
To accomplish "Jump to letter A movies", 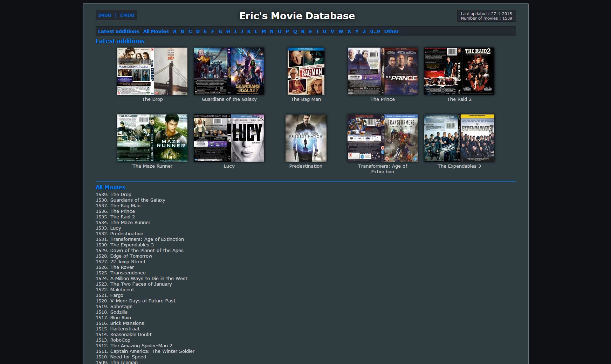I will click(175, 31).
